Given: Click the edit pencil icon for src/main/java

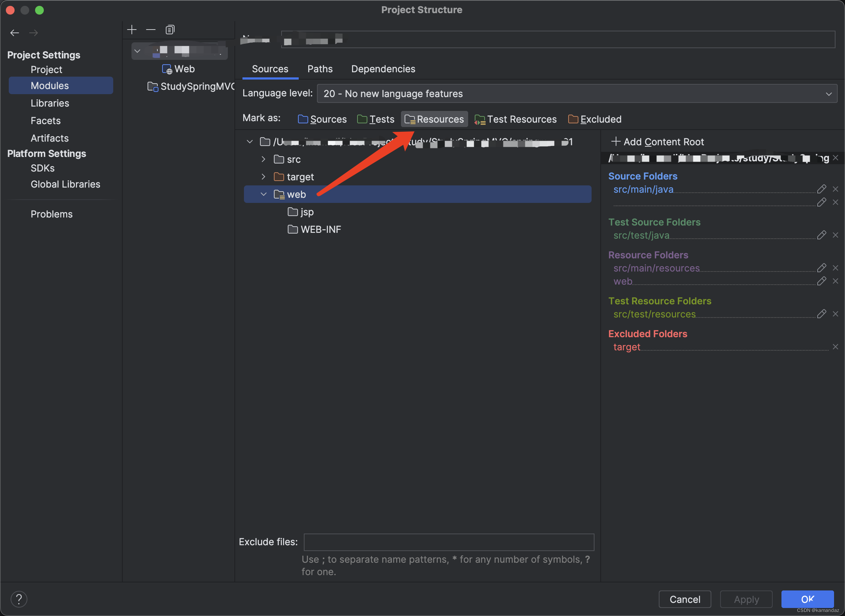Looking at the screenshot, I should coord(822,189).
